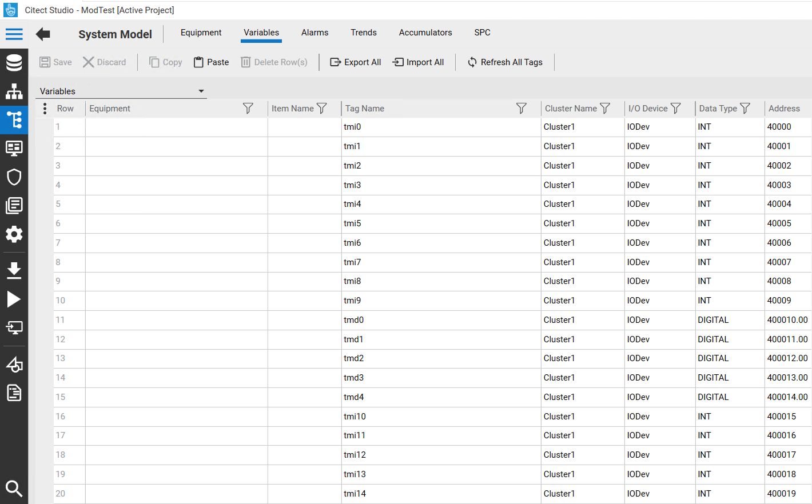
Task: Click the Import All button
Action: 418,62
